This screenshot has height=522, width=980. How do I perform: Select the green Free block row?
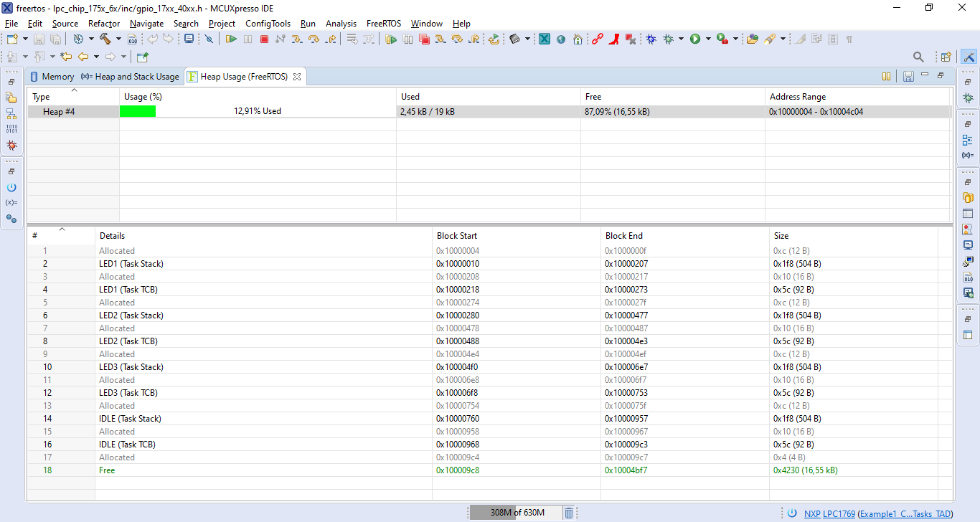[x=490, y=470]
